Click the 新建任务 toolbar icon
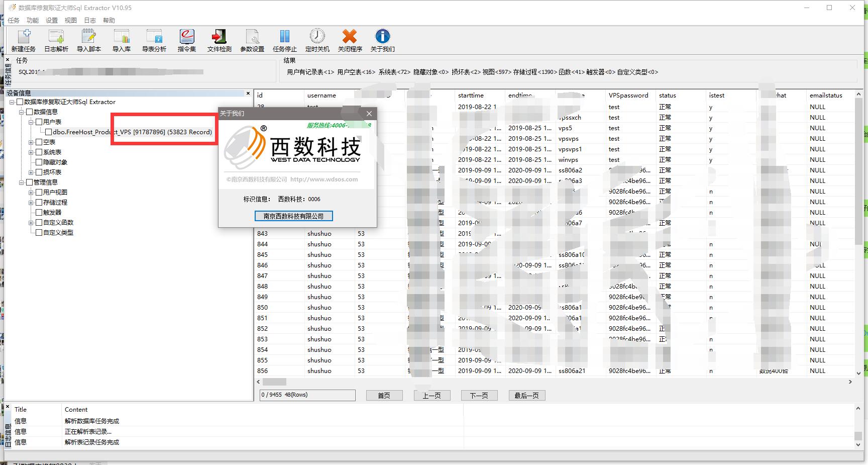The height and width of the screenshot is (465, 868). (24, 40)
